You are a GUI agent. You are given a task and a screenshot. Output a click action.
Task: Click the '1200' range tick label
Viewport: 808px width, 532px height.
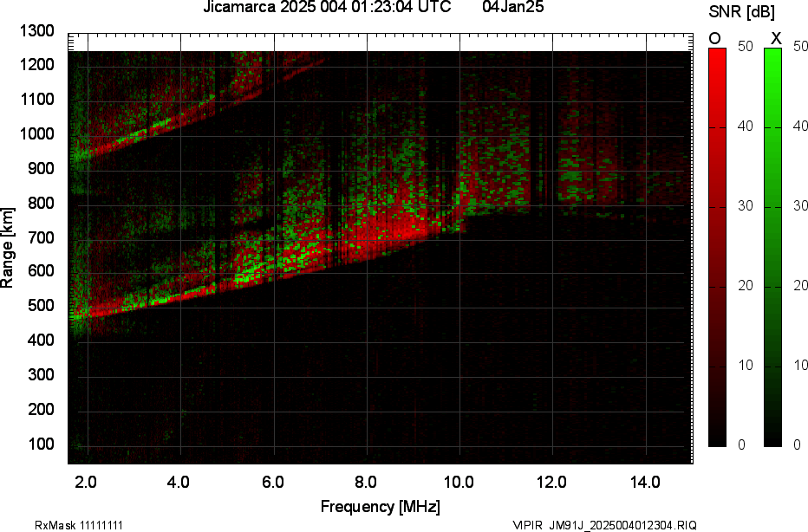(37, 64)
